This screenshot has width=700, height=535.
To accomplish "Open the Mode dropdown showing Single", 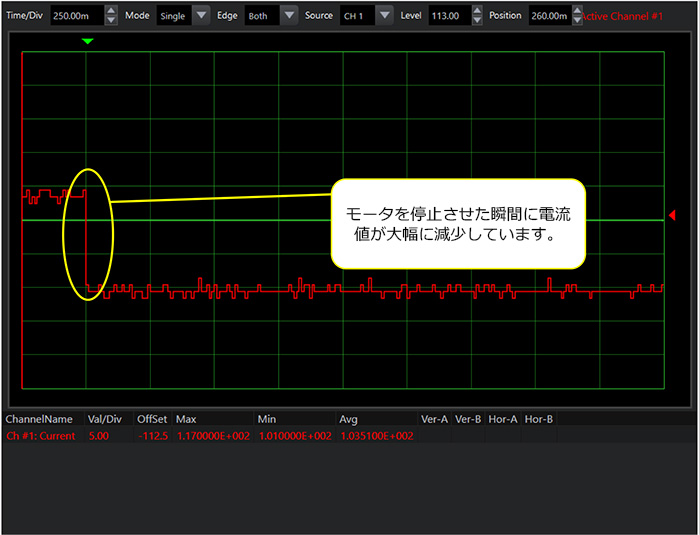I will pyautogui.click(x=183, y=16).
